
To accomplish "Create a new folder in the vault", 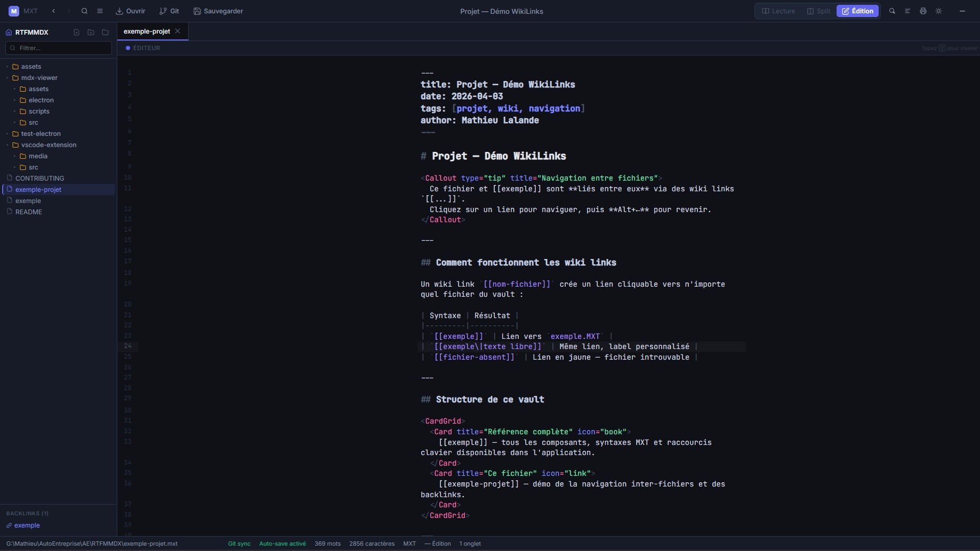I will coord(91,32).
